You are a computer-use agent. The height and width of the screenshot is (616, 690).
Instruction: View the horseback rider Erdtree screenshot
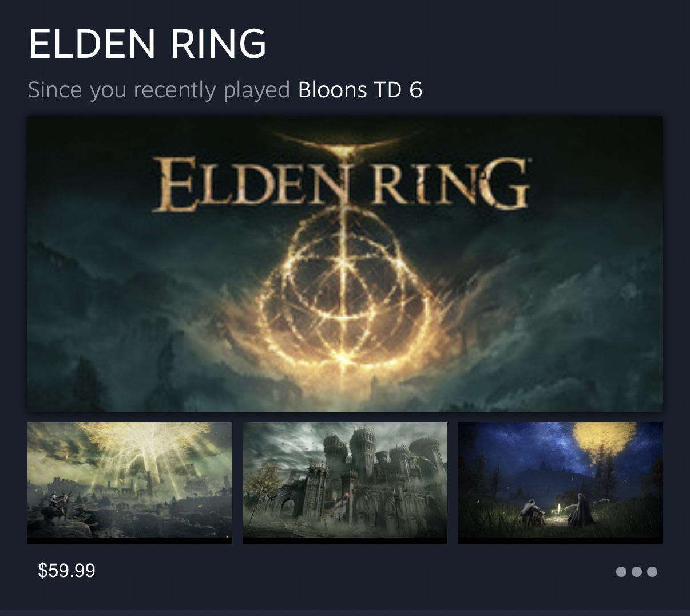130,483
